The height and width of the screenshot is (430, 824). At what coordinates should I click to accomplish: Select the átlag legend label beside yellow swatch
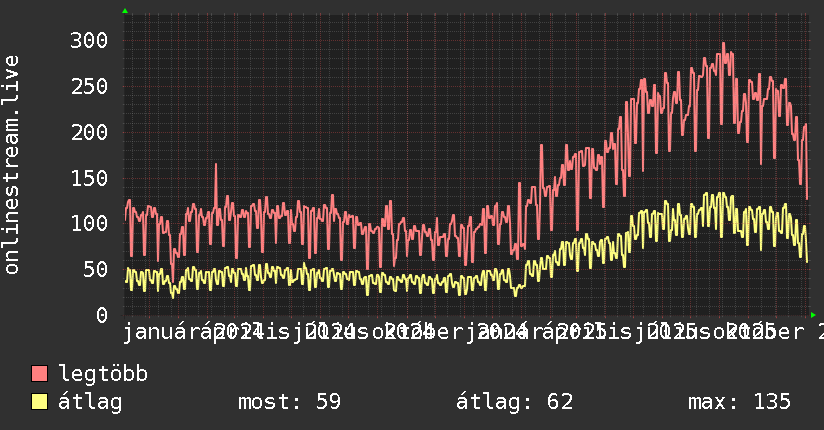[x=90, y=403]
